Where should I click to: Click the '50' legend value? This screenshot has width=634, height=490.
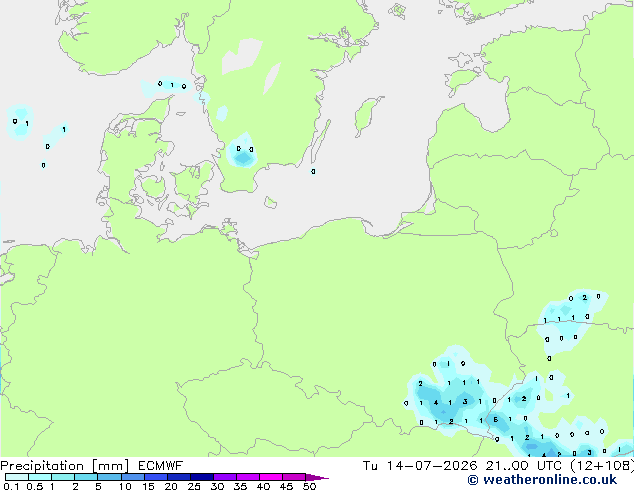coord(309,486)
